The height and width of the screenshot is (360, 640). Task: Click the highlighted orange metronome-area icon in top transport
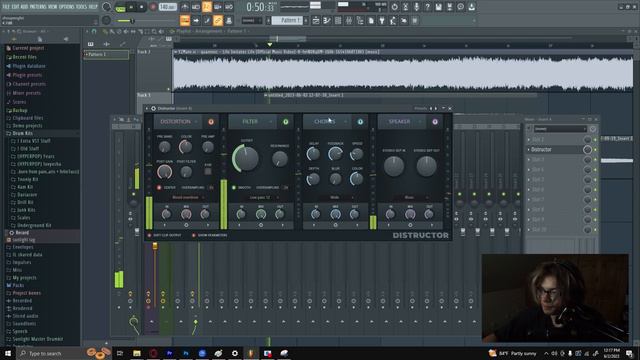click(x=207, y=7)
